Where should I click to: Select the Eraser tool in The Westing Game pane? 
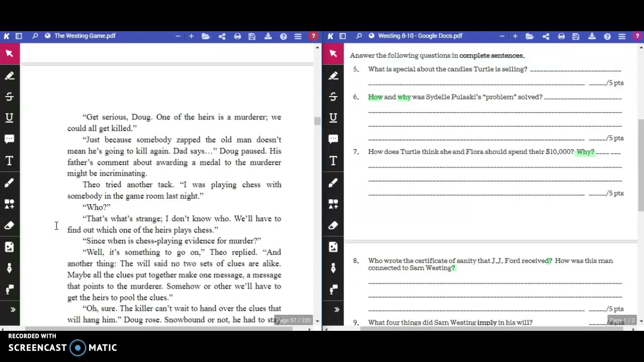click(x=10, y=226)
